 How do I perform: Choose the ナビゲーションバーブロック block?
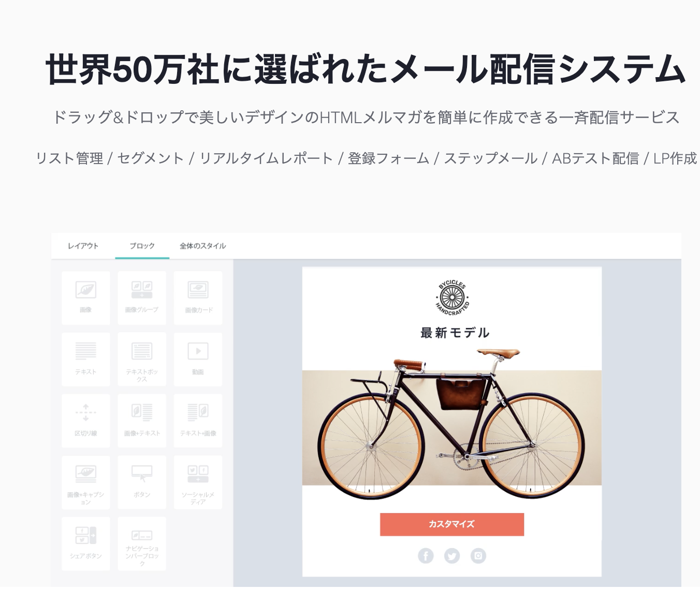tap(142, 543)
